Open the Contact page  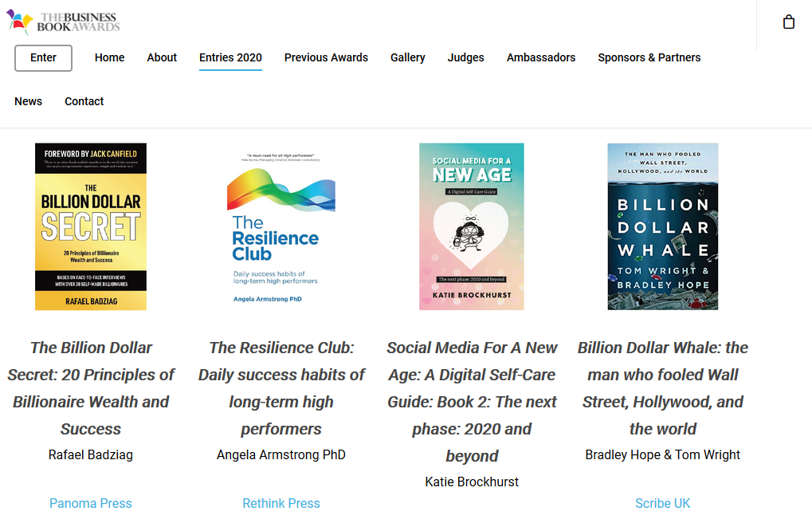click(x=84, y=101)
